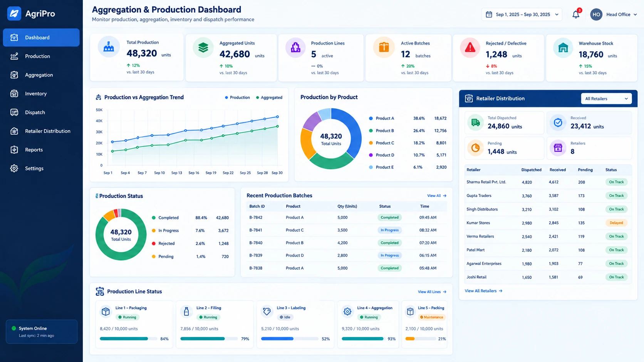Toggle Product E in the donut legend

tap(382, 167)
